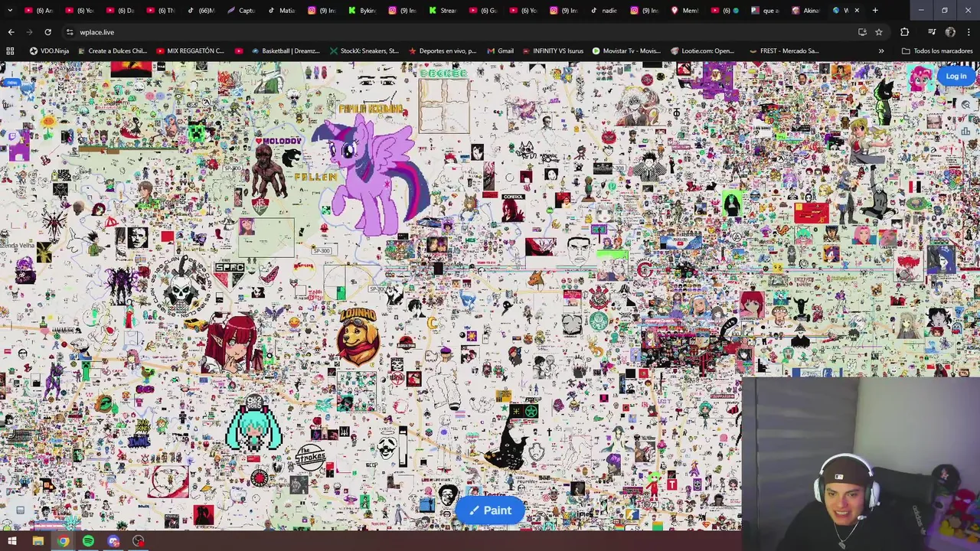Image resolution: width=980 pixels, height=551 pixels.
Task: Switch to the Akina tab
Action: 805,10
